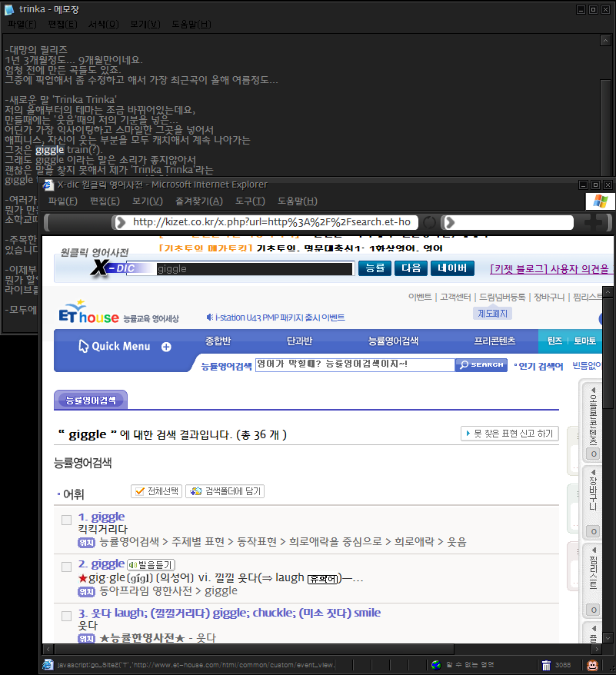Screen dimensions: 616x675
Task: Open the 키젯 블로그 사용자 의견 link
Action: pos(552,269)
